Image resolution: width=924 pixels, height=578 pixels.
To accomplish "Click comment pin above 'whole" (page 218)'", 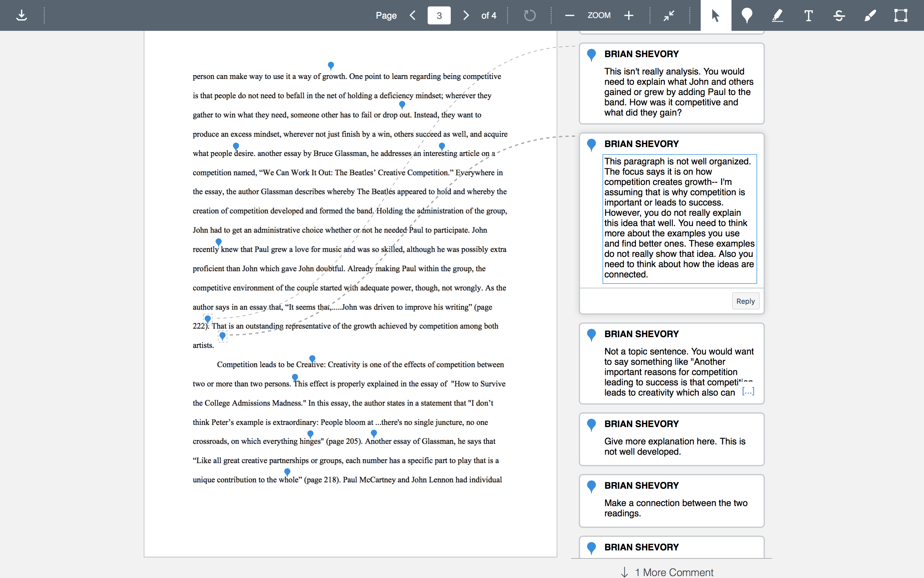I will point(287,472).
